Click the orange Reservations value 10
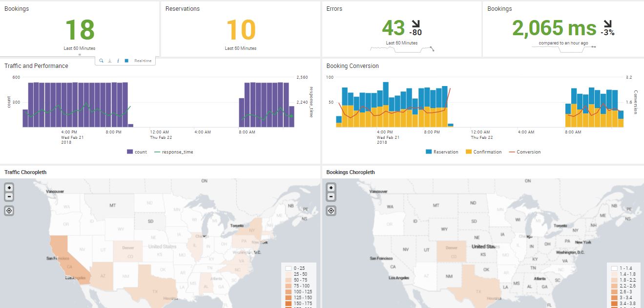Viewport: 644px width, 308px height. click(241, 29)
